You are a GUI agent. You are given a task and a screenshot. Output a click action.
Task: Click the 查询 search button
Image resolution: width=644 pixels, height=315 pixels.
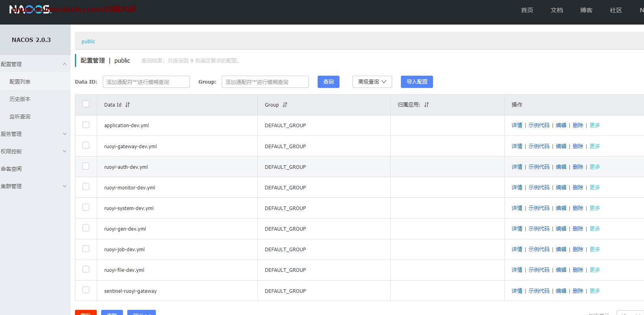[x=328, y=82]
